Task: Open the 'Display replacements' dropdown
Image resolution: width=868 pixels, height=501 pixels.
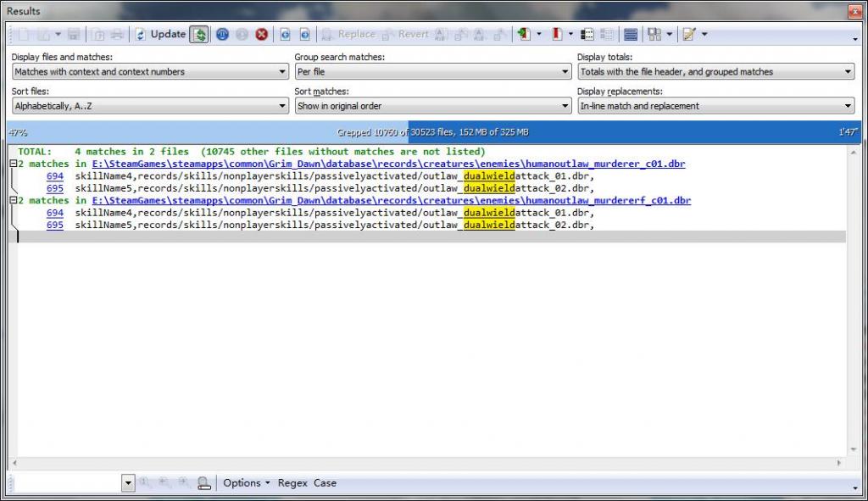Action: point(715,106)
